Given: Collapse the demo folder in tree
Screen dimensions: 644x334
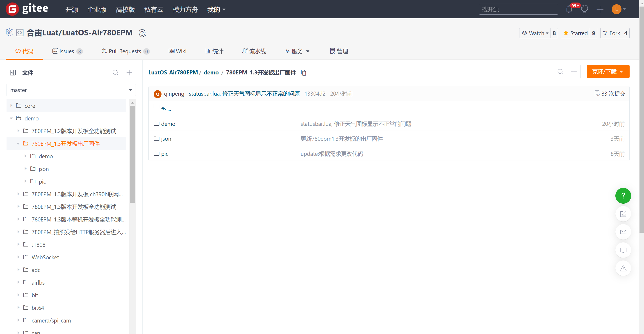Looking at the screenshot, I should click(x=11, y=118).
